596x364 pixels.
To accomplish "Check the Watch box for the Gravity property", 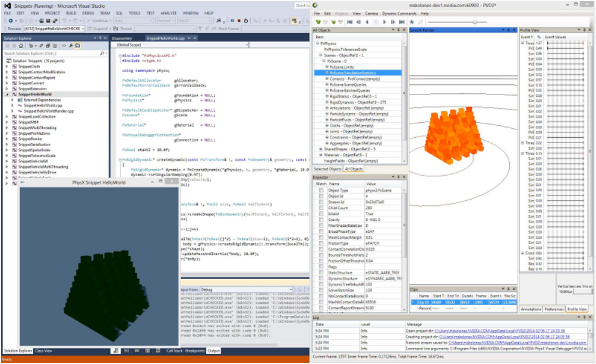I will pos(321,219).
